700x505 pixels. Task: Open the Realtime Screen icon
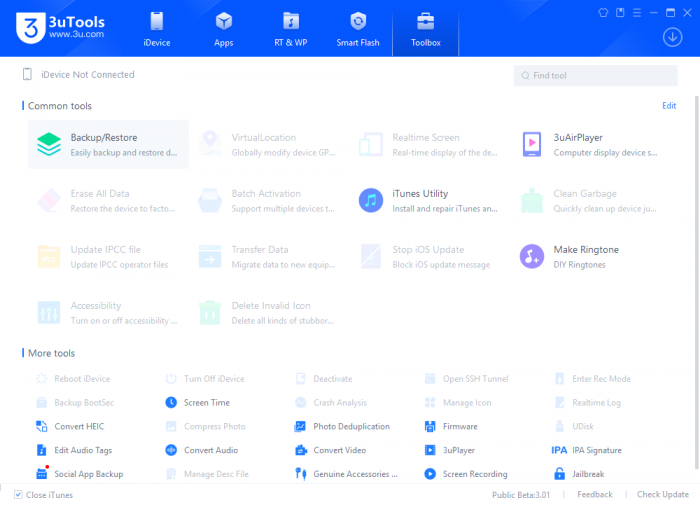[371, 144]
